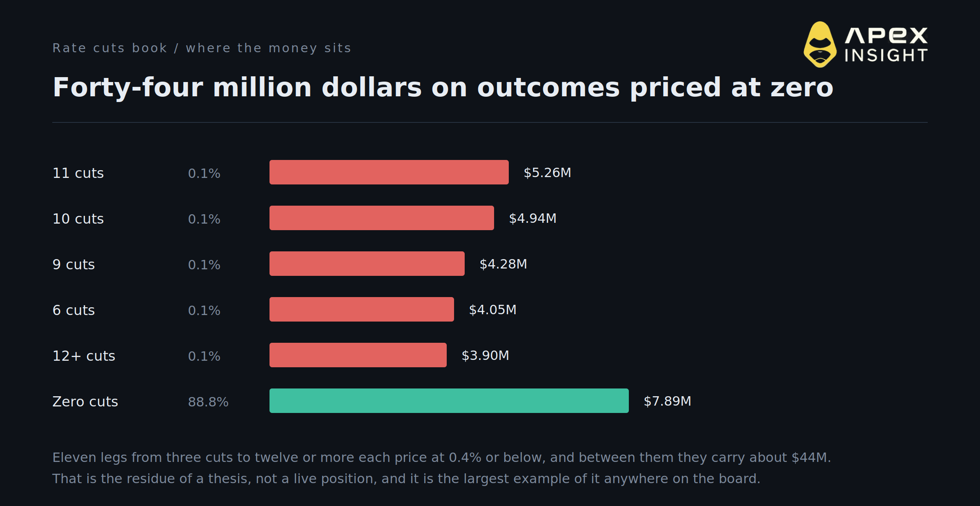Screen dimensions: 980x506
Task: Click the $4.05M value label
Action: coord(492,310)
